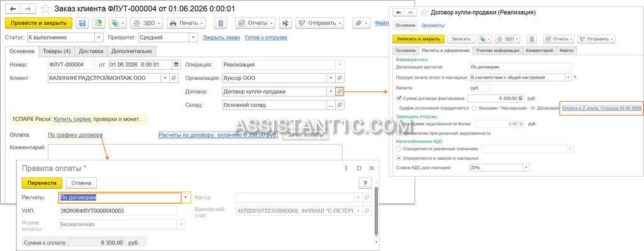This screenshot has width=644, height=251.
Task: Go forward arrow in the Договор купли-продажи window
Action: [x=411, y=13]
